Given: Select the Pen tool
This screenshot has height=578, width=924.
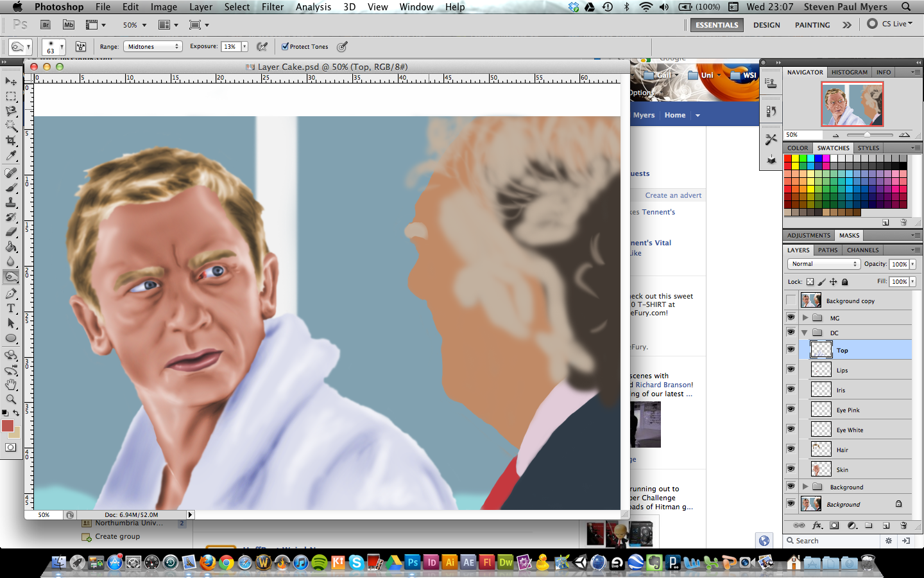Looking at the screenshot, I should [x=11, y=293].
